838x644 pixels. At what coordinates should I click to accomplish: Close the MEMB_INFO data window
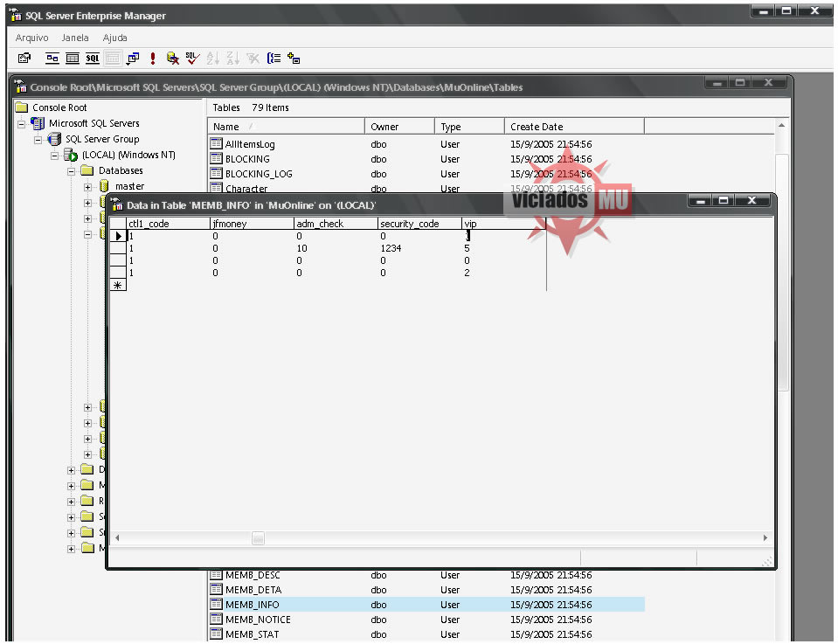click(751, 200)
